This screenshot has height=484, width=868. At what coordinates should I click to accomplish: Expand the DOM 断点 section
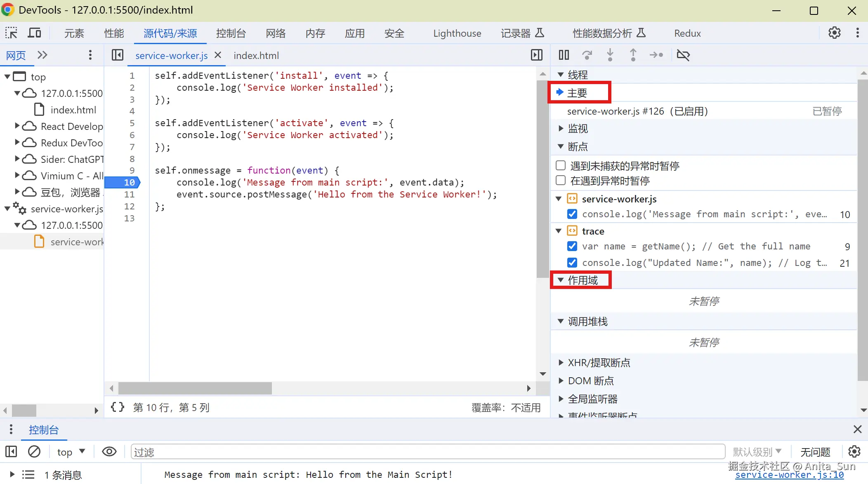[561, 381]
